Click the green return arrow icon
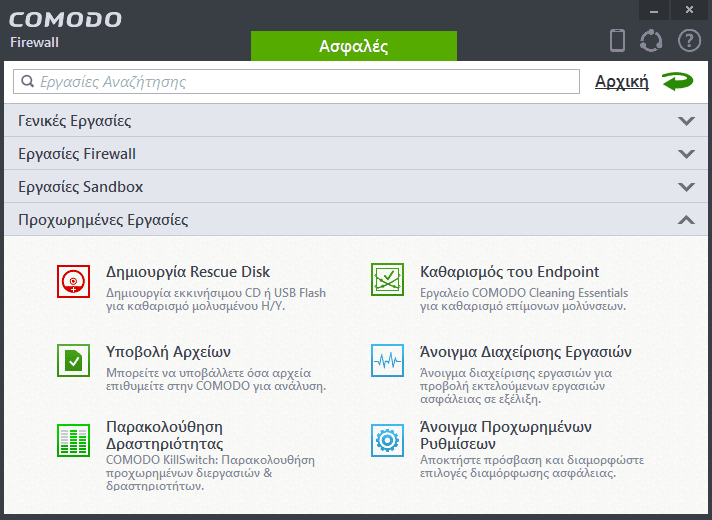 tap(677, 82)
